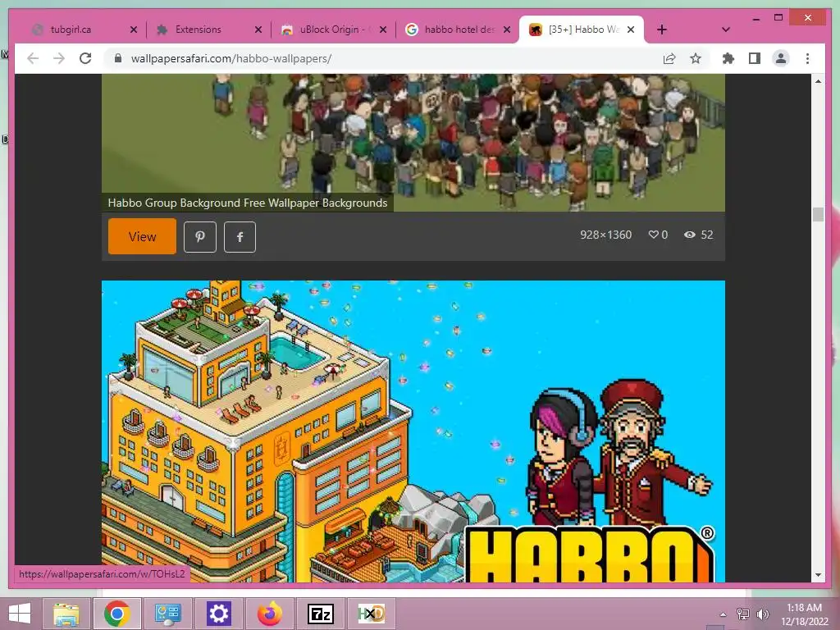Click the wallpapersafari.com address bar
Viewport: 840px width, 630px height.
tap(386, 58)
